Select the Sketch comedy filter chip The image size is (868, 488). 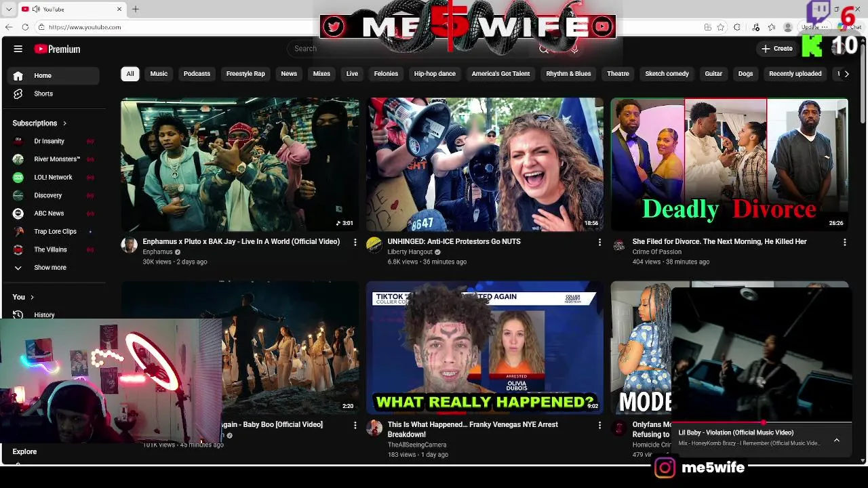(x=667, y=74)
